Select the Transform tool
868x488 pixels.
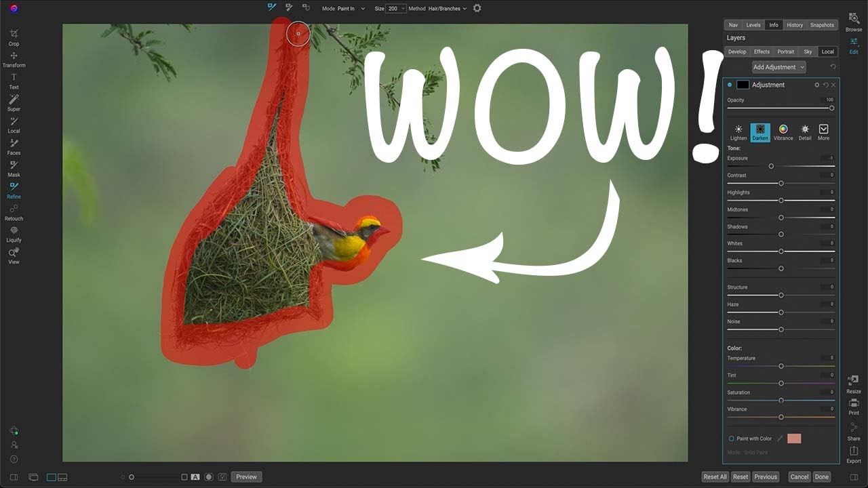pos(14,59)
